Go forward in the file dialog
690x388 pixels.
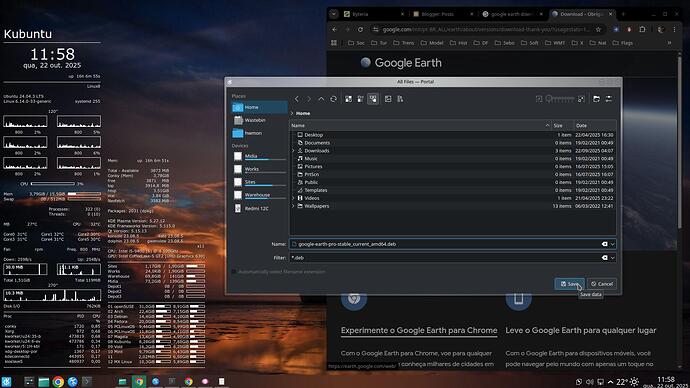coord(309,99)
